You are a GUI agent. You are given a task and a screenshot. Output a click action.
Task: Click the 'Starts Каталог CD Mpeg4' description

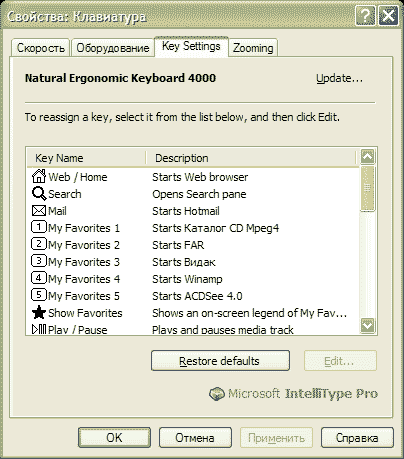click(216, 228)
